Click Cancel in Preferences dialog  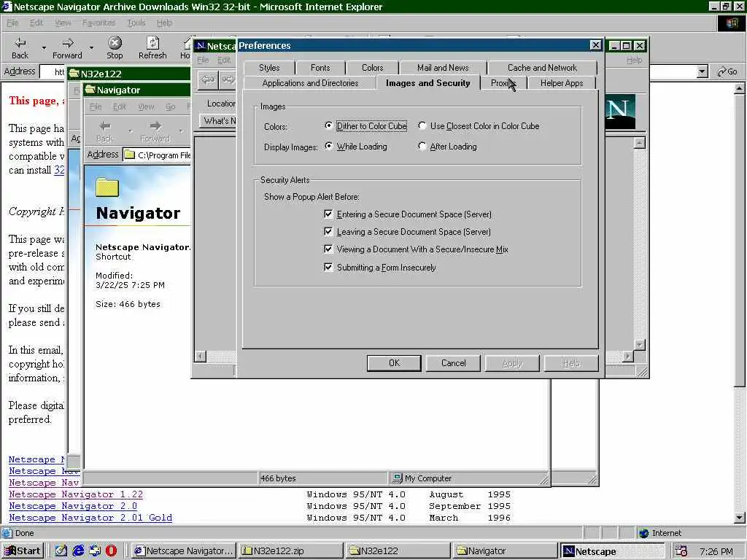tap(454, 363)
